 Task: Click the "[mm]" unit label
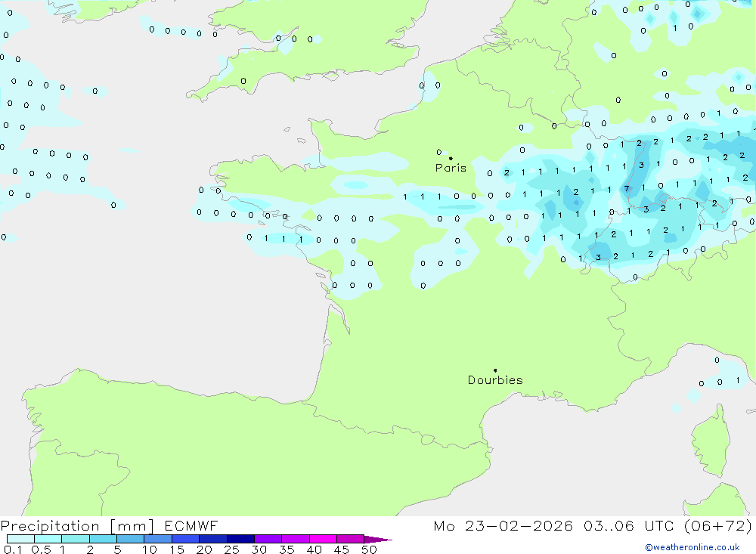coord(132,526)
